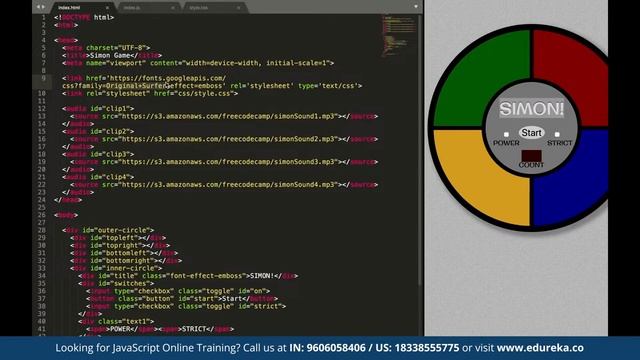Toggle the STRICT checkbox
The image size is (640, 360).
[557, 134]
